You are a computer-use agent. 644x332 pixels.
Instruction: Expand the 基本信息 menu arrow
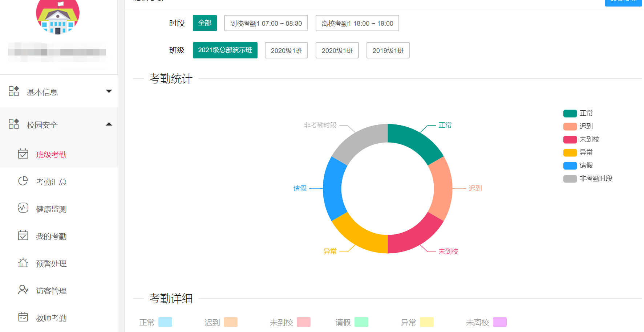[109, 91]
